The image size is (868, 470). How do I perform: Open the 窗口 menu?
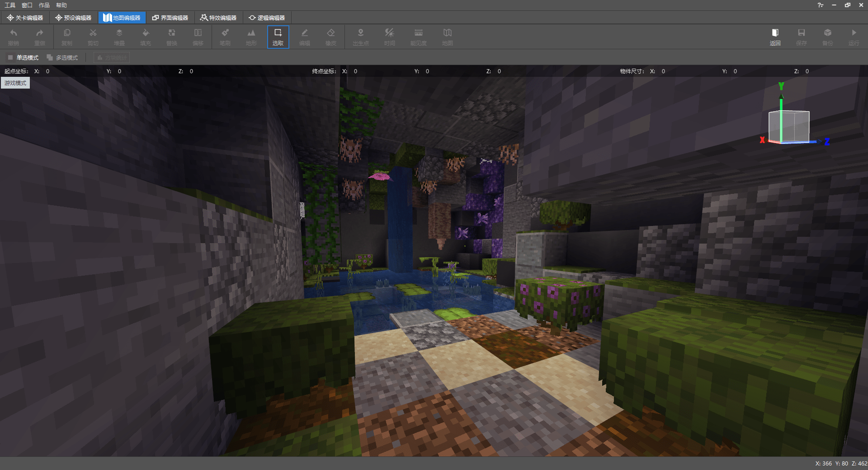click(27, 5)
